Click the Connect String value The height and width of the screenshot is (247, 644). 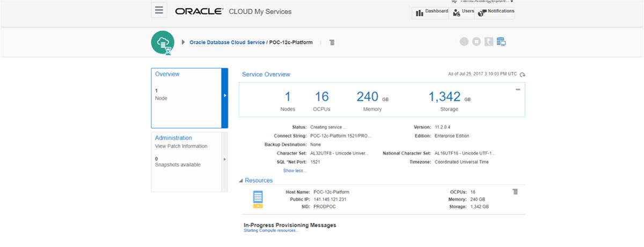click(341, 136)
